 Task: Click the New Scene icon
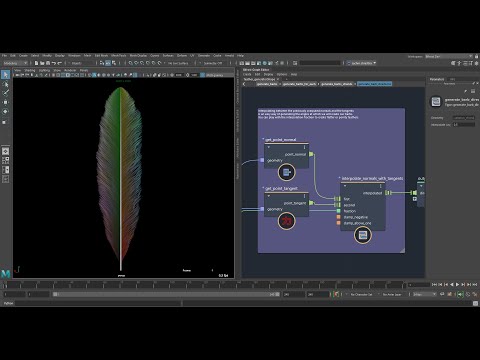pos(36,63)
